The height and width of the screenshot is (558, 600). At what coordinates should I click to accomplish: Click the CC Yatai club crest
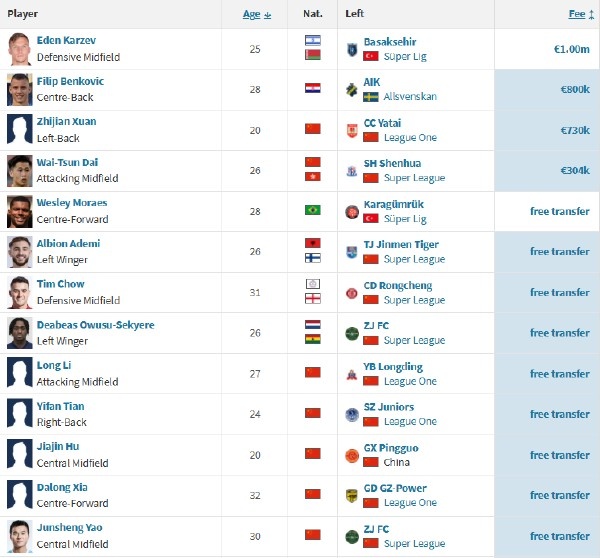coord(352,130)
